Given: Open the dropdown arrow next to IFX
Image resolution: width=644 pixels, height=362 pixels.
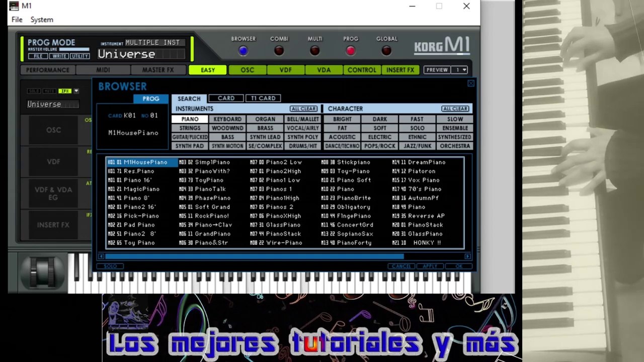Looking at the screenshot, I should 76,91.
